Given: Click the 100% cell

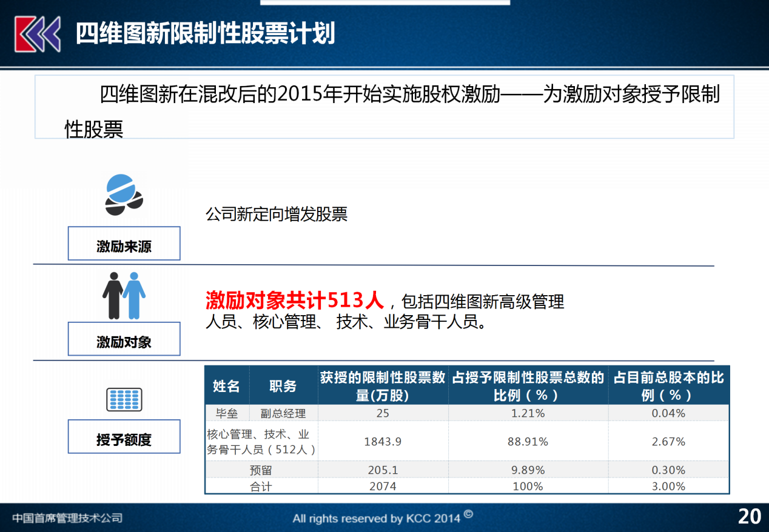Looking at the screenshot, I should pos(528,486).
